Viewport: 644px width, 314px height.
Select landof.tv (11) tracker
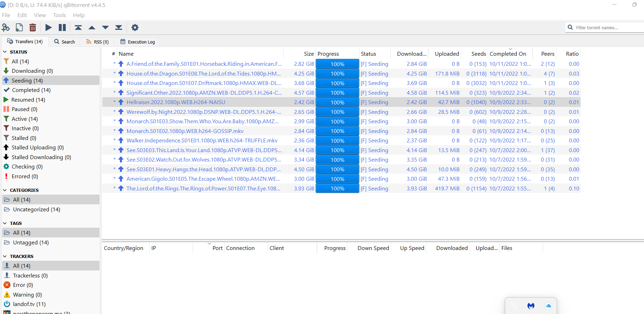(51, 304)
